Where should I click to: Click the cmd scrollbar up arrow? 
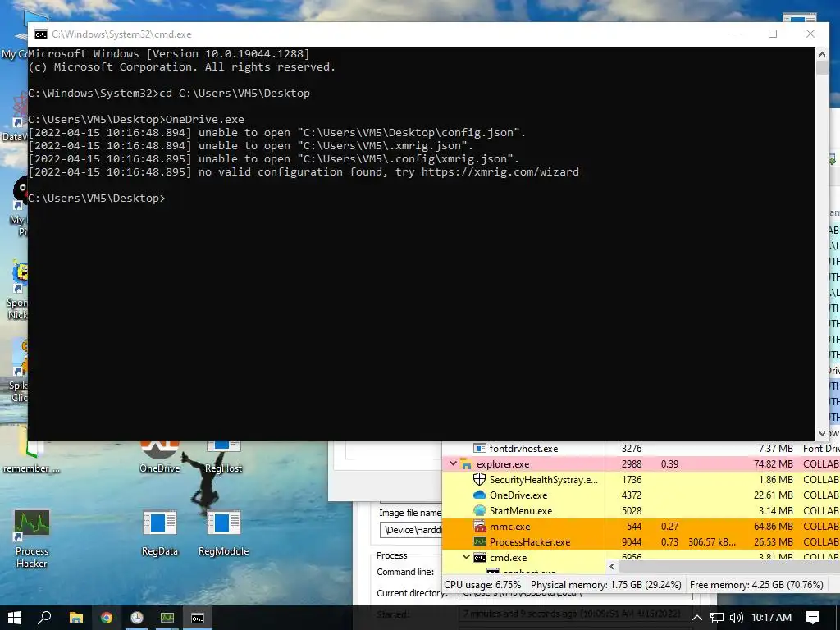coord(822,54)
